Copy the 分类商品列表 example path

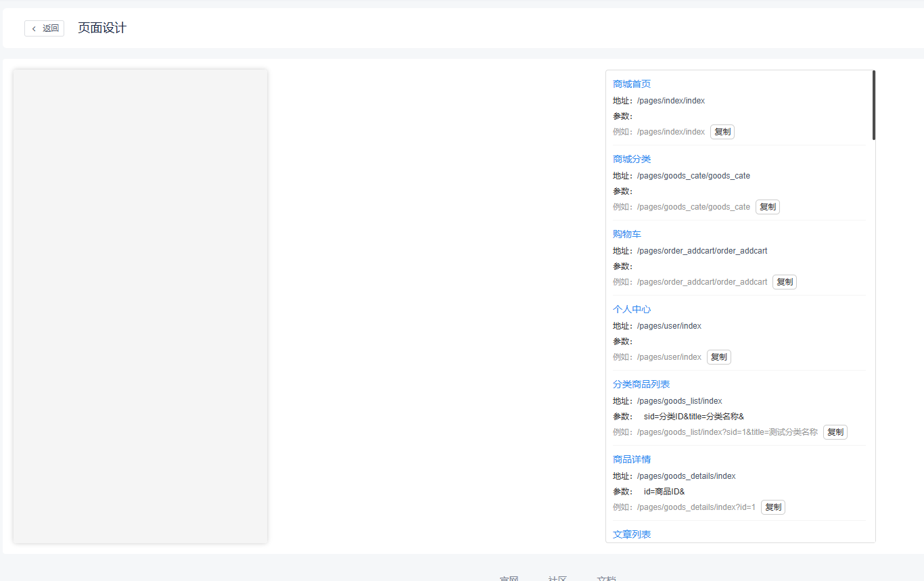(835, 432)
